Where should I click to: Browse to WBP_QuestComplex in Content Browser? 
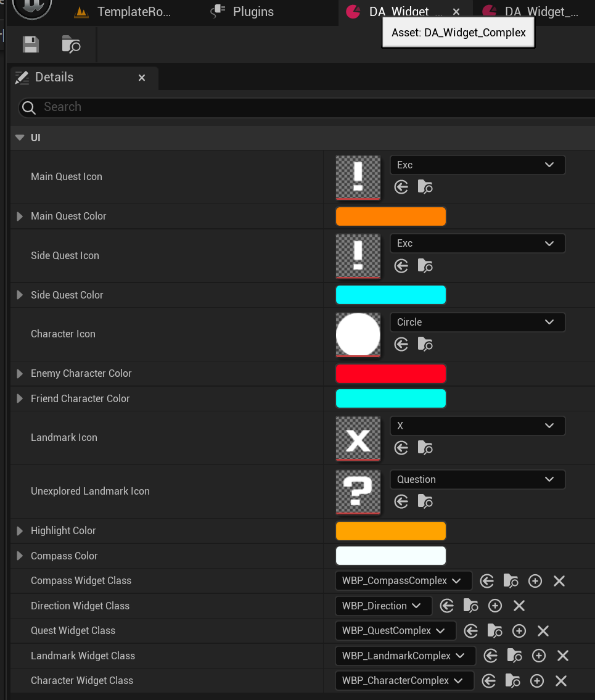click(494, 631)
